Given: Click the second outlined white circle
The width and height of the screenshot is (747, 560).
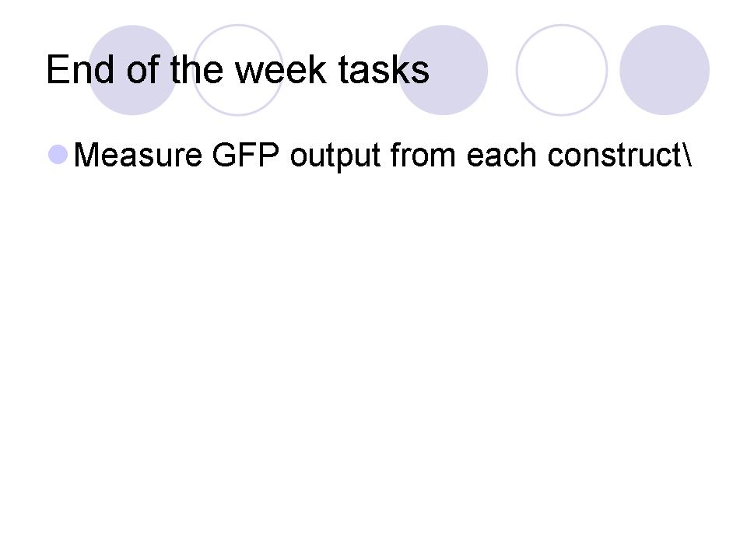Looking at the screenshot, I should coord(561,70).
